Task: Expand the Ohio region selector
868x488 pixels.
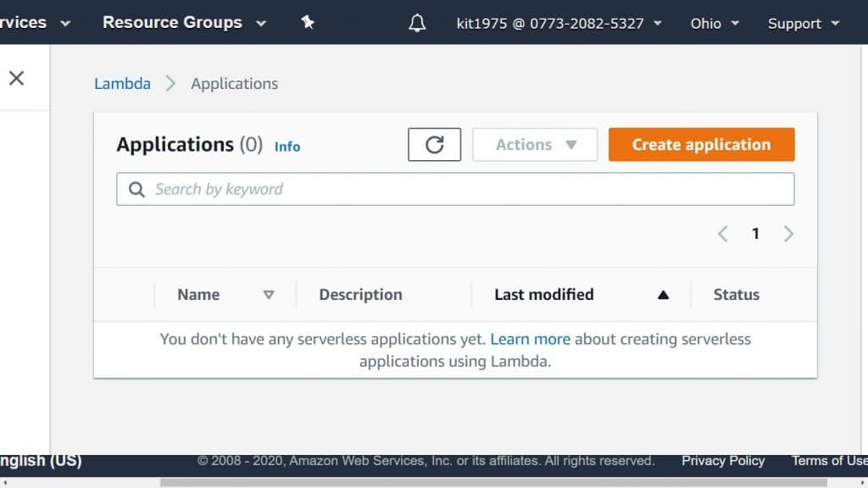Action: click(x=713, y=23)
